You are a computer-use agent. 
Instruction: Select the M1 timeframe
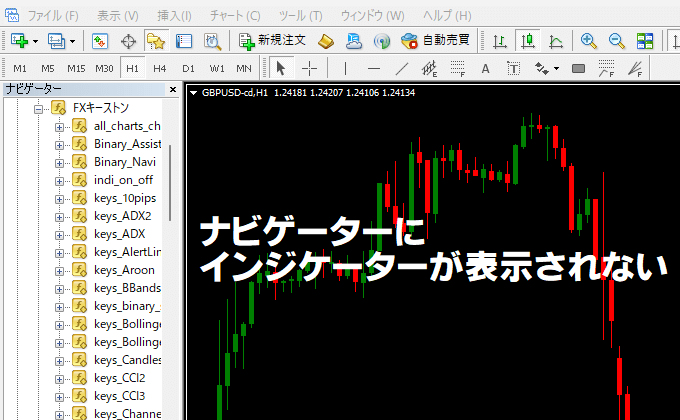[x=20, y=69]
